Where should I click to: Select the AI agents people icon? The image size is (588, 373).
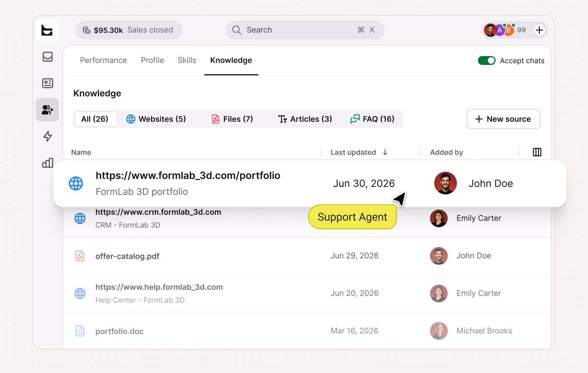(x=47, y=110)
